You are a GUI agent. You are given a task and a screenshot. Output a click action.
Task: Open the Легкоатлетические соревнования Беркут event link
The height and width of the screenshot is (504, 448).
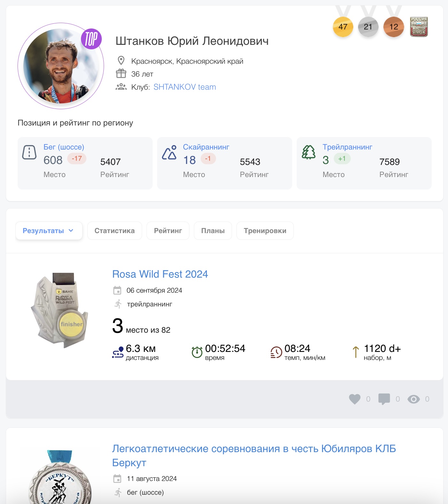click(254, 456)
